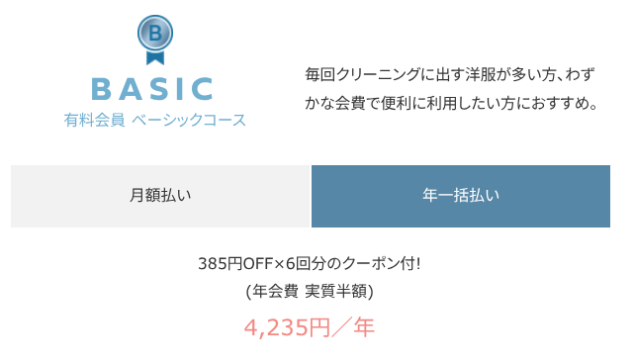Click the BASIC plan heading

point(152,89)
